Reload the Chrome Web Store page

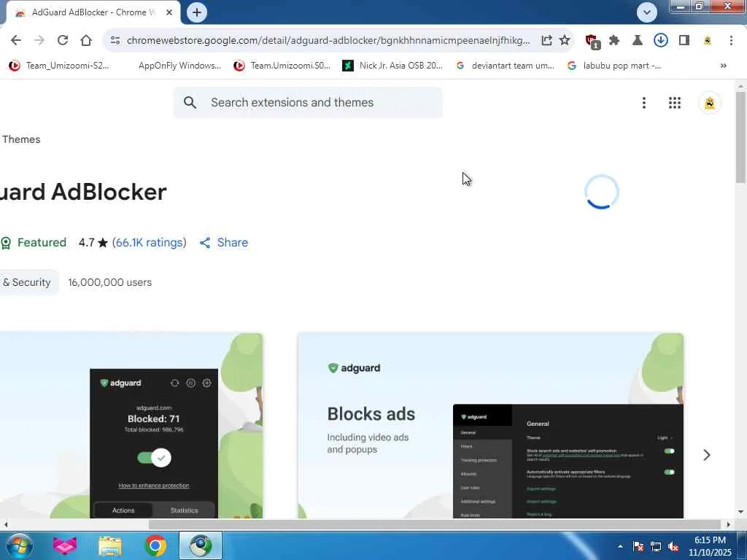click(x=63, y=41)
